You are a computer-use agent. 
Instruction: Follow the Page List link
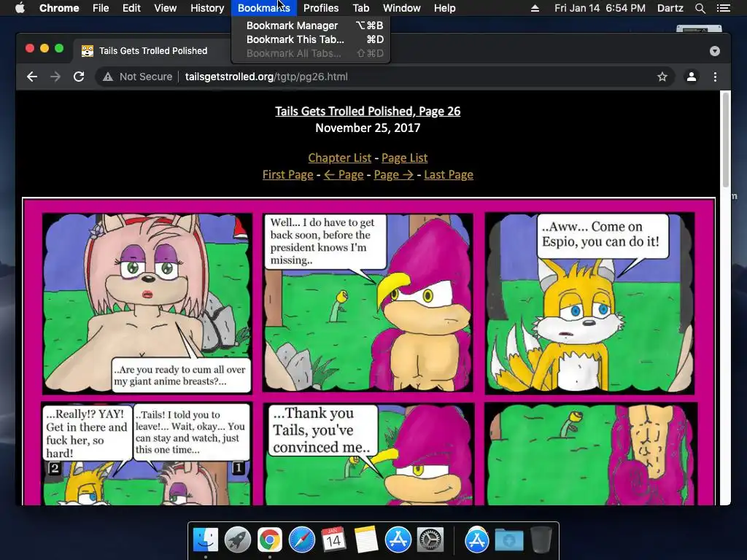404,157
